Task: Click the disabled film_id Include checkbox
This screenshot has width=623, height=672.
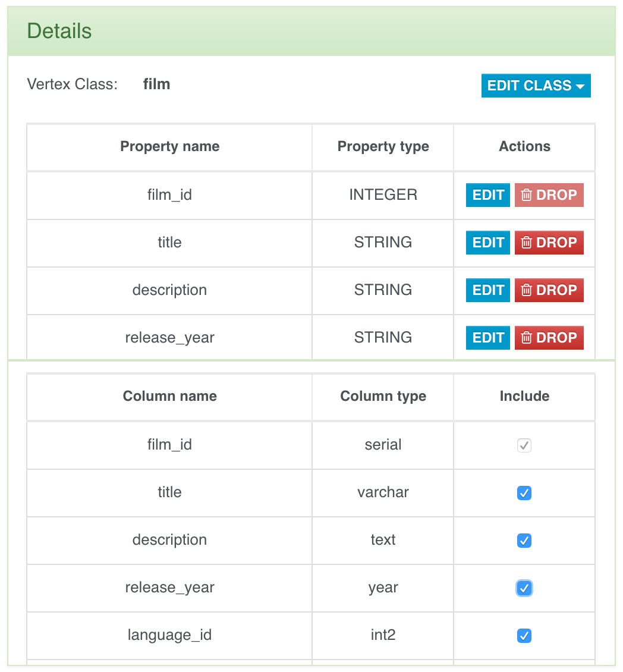Action: [x=524, y=445]
